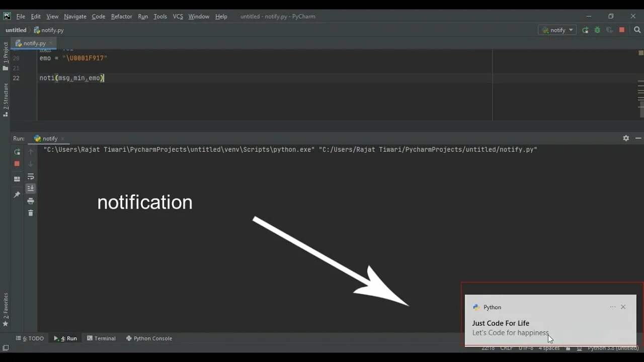Click the 'Just Code For Life' notification title

click(x=501, y=323)
